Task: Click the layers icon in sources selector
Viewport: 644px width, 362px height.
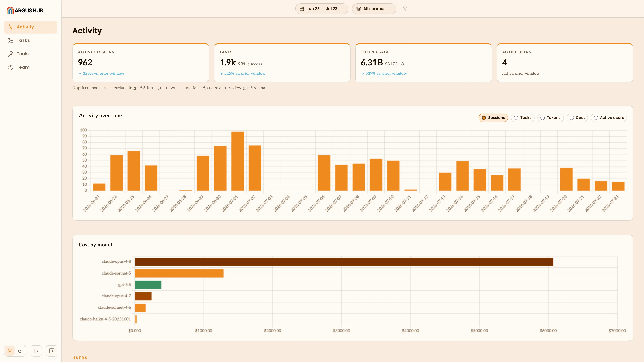Action: [x=359, y=9]
